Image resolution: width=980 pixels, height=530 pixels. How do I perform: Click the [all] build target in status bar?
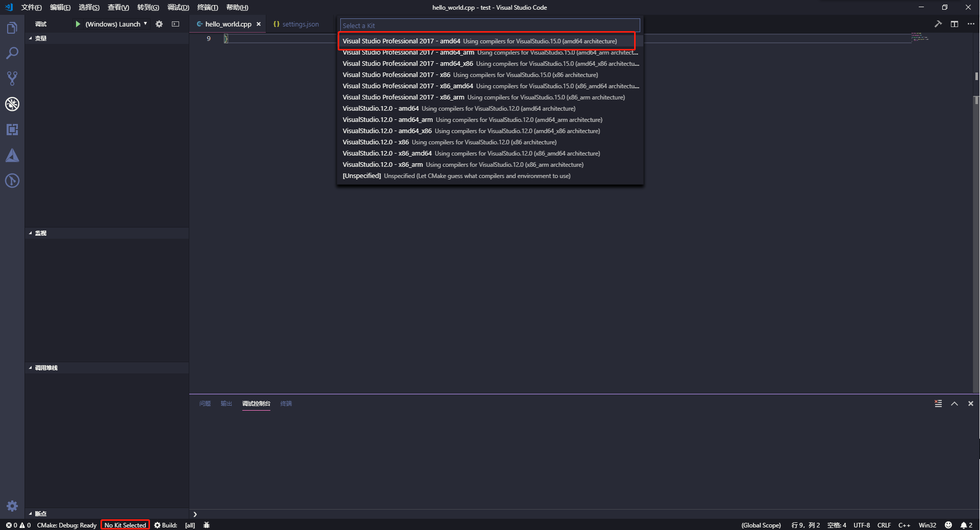[x=190, y=525]
